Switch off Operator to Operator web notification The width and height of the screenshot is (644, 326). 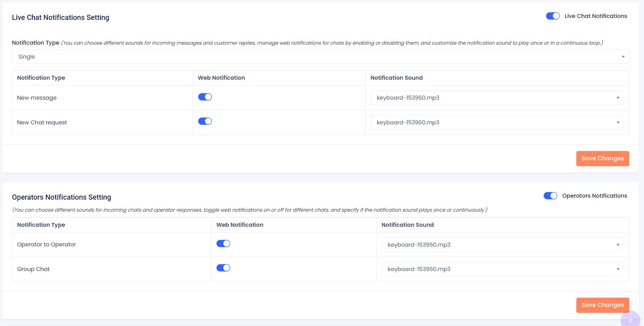(223, 244)
